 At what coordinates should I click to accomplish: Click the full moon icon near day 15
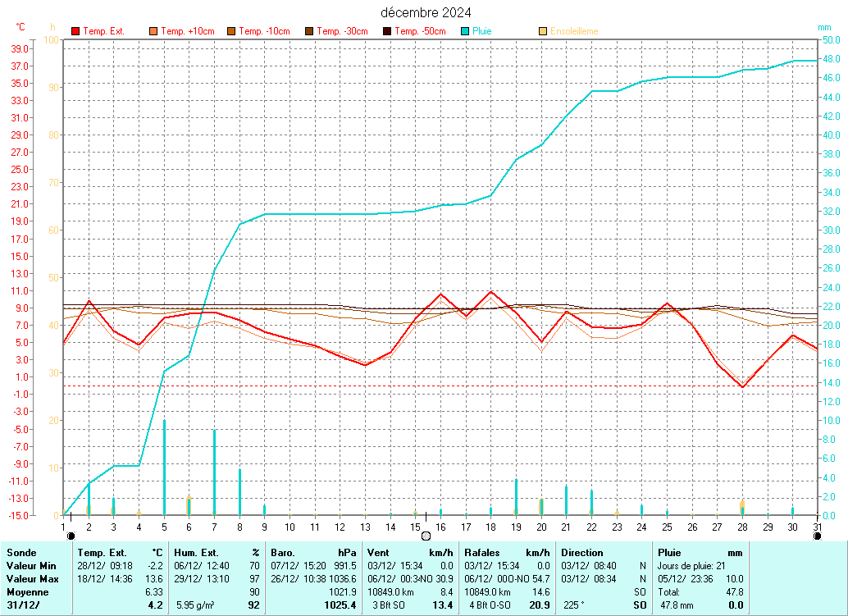pyautogui.click(x=426, y=536)
